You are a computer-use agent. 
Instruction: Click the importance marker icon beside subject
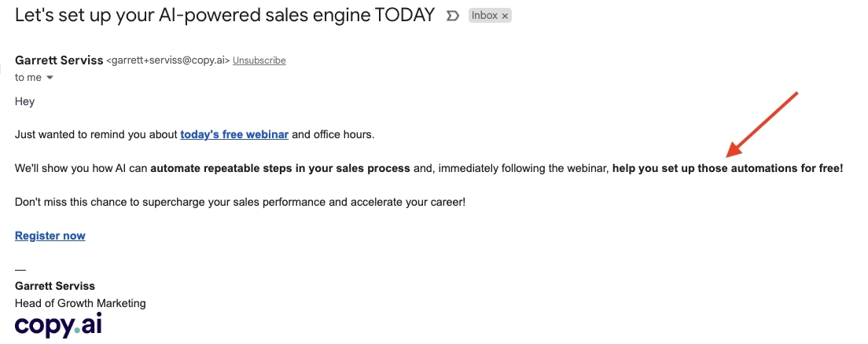pos(452,16)
